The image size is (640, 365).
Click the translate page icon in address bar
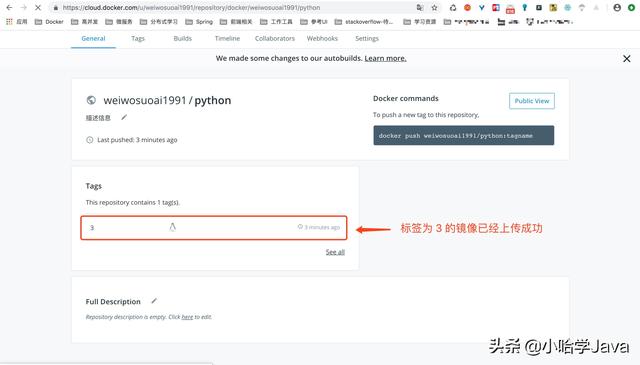[x=420, y=7]
